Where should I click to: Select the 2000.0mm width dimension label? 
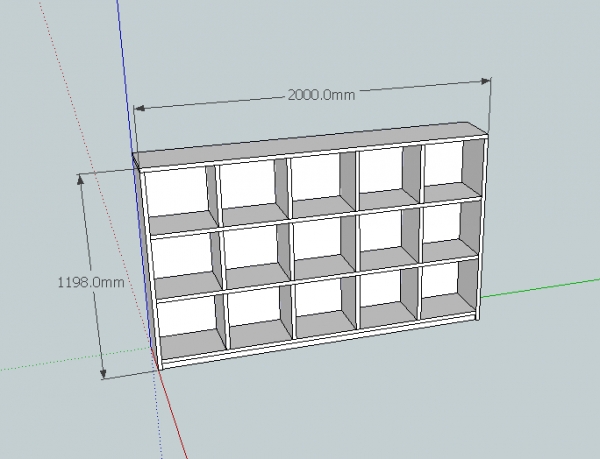(321, 94)
